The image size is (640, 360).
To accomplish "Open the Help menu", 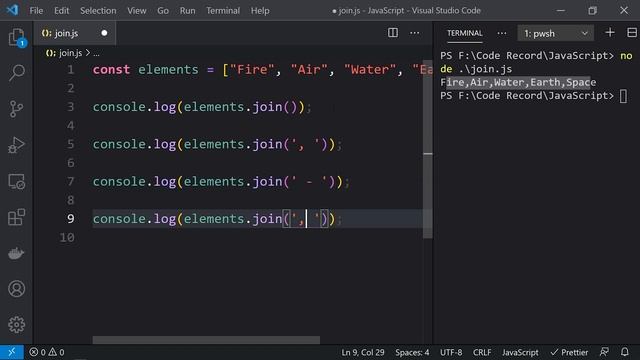I will coord(260,11).
